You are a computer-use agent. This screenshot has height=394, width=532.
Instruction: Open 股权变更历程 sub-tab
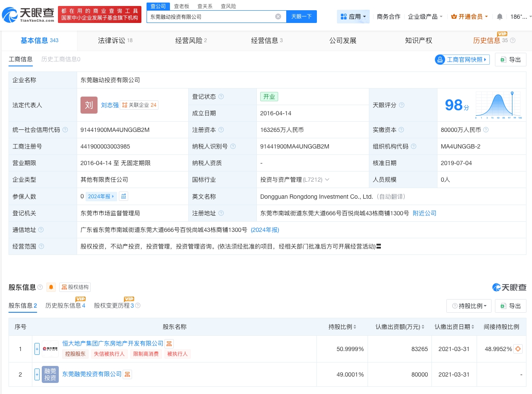coord(114,305)
